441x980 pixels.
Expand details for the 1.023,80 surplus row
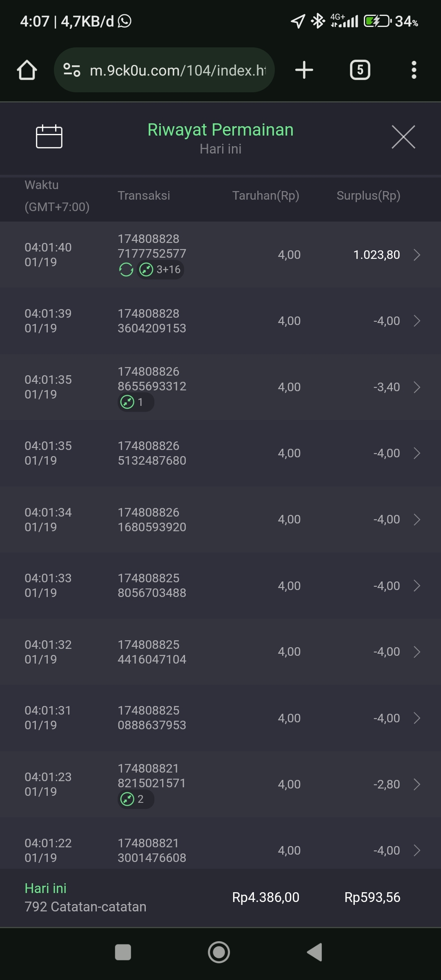(x=416, y=255)
